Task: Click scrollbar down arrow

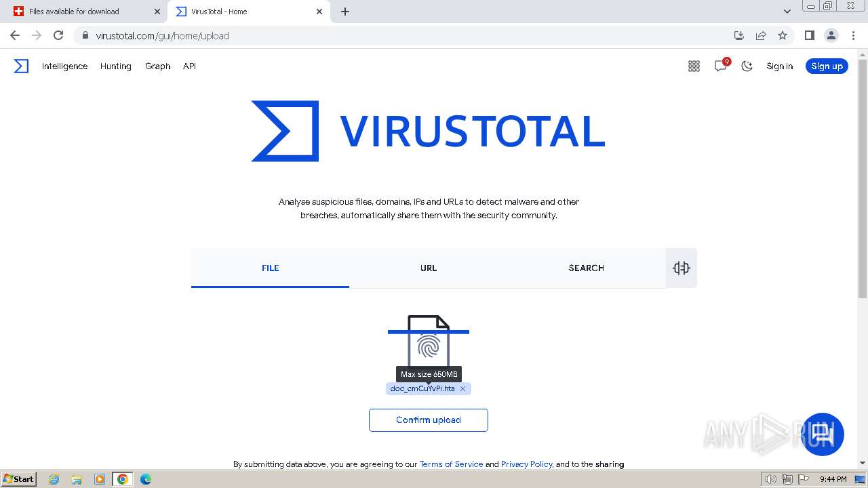Action: [863, 463]
